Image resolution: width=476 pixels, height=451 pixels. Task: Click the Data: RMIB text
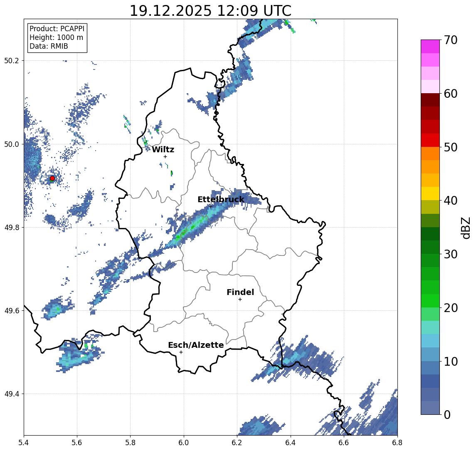tap(49, 46)
